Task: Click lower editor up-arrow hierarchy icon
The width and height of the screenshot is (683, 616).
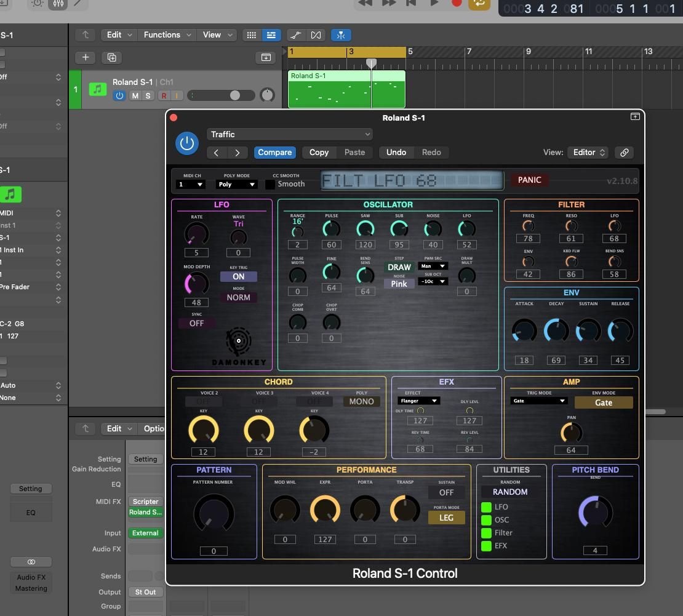Action: pyautogui.click(x=86, y=429)
